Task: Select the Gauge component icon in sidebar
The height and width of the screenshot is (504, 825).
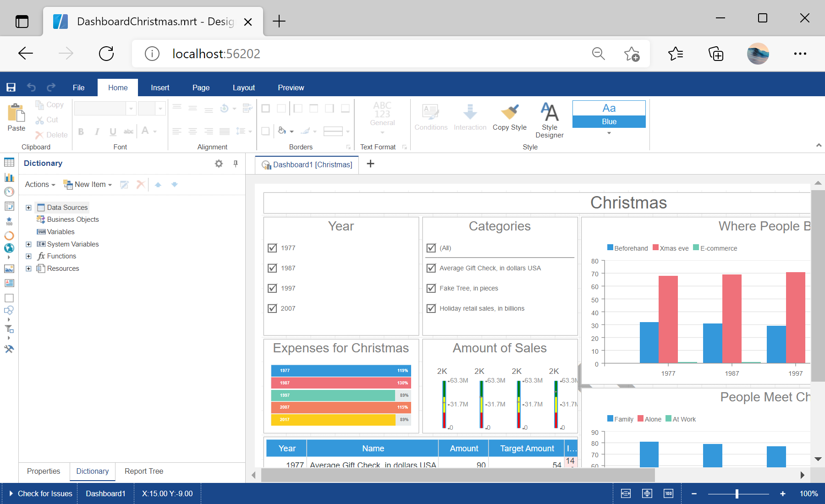Action: coord(9,192)
